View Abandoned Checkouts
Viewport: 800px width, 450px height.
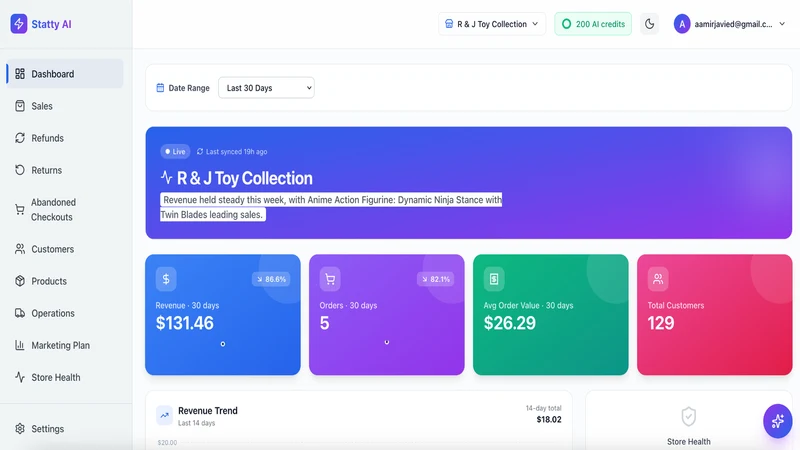coord(65,210)
